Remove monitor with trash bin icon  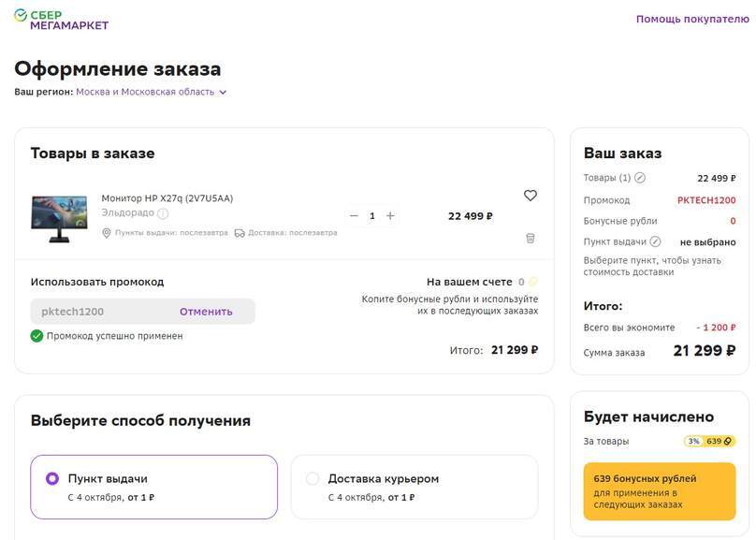[x=531, y=238]
